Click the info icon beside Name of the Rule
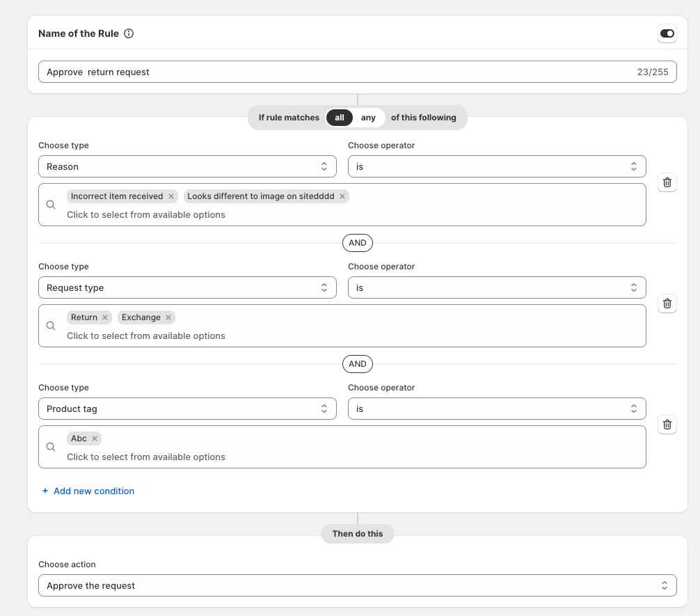This screenshot has height=616, width=700. coord(127,33)
